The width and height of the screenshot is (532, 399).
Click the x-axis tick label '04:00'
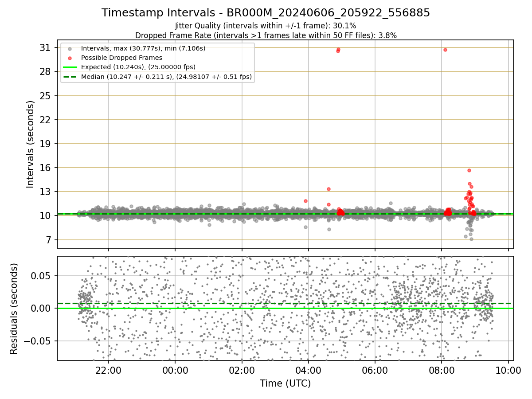(x=308, y=371)
